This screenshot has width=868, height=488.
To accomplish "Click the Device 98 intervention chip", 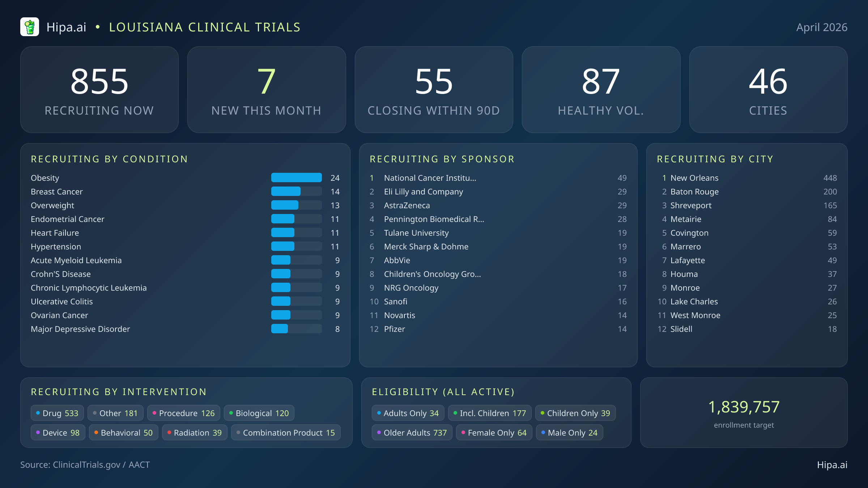I will pos(58,433).
